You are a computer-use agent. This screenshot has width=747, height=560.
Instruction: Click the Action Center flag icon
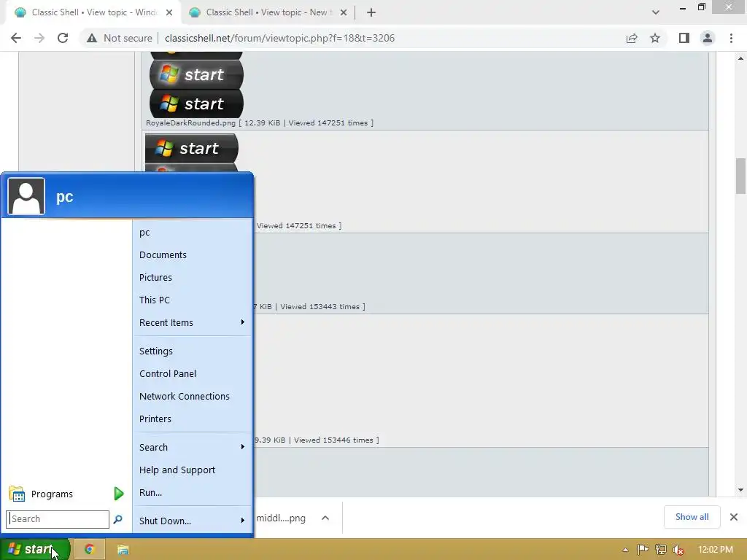[x=643, y=550]
